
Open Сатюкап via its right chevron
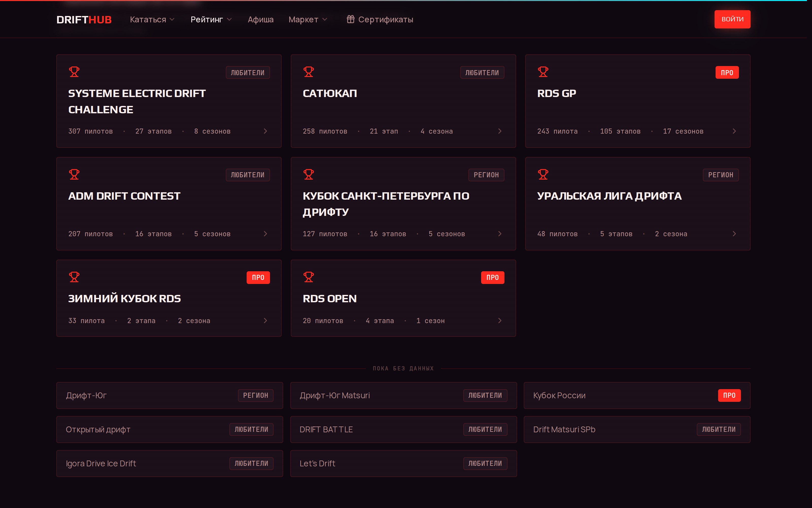click(x=500, y=131)
